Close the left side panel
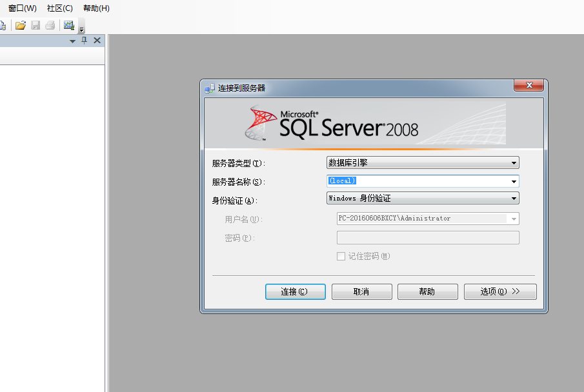The width and height of the screenshot is (584, 392). pyautogui.click(x=97, y=40)
